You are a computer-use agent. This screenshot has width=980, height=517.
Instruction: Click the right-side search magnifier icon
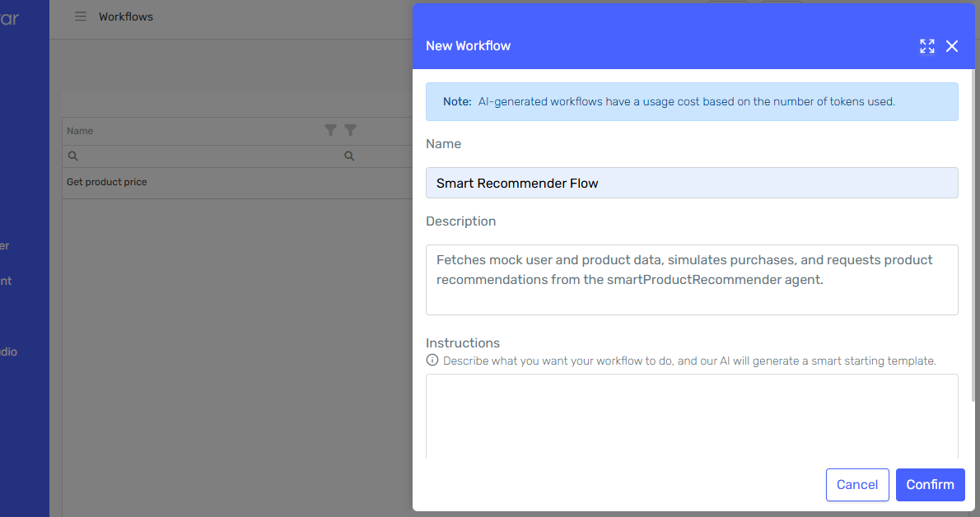click(348, 155)
